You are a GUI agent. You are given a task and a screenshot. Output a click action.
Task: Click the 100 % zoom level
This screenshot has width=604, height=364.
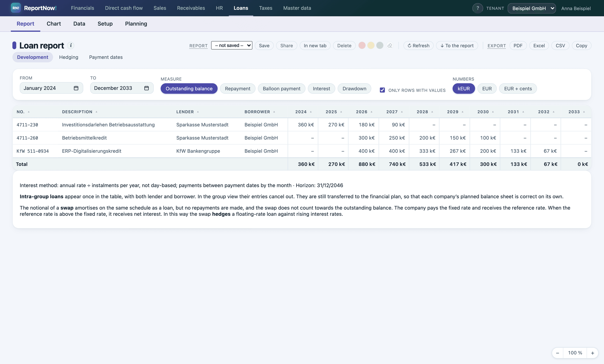(x=575, y=353)
